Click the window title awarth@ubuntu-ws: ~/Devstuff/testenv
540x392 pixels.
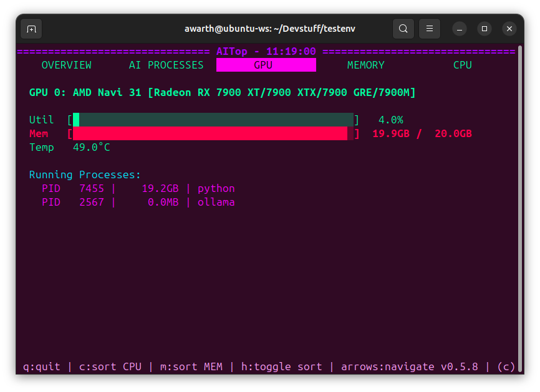click(x=269, y=29)
